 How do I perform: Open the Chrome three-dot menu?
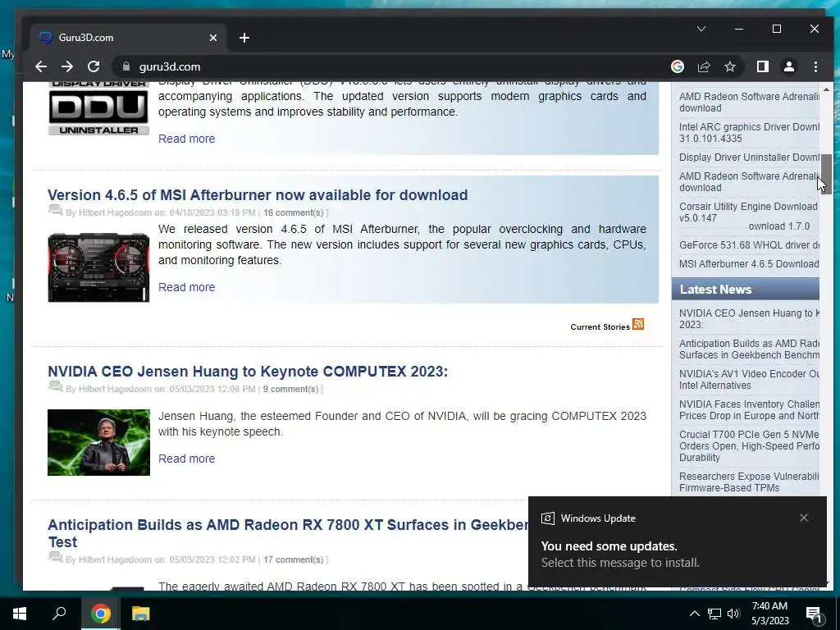click(815, 66)
